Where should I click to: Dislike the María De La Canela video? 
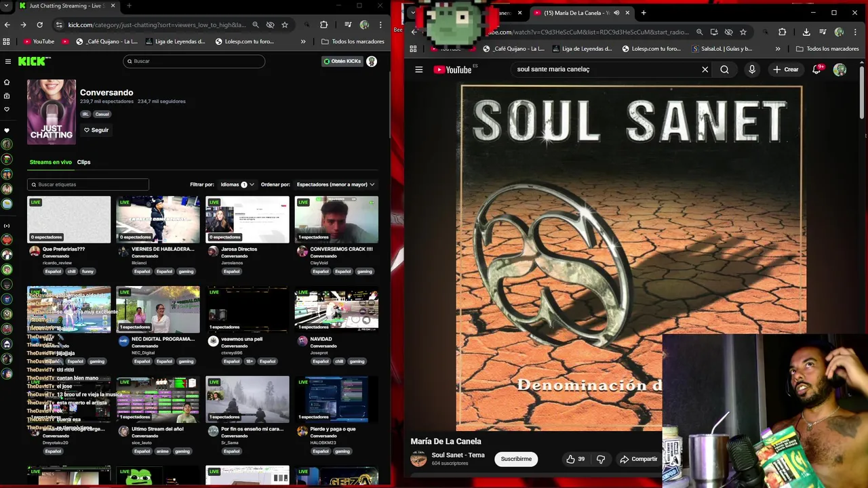pos(600,459)
